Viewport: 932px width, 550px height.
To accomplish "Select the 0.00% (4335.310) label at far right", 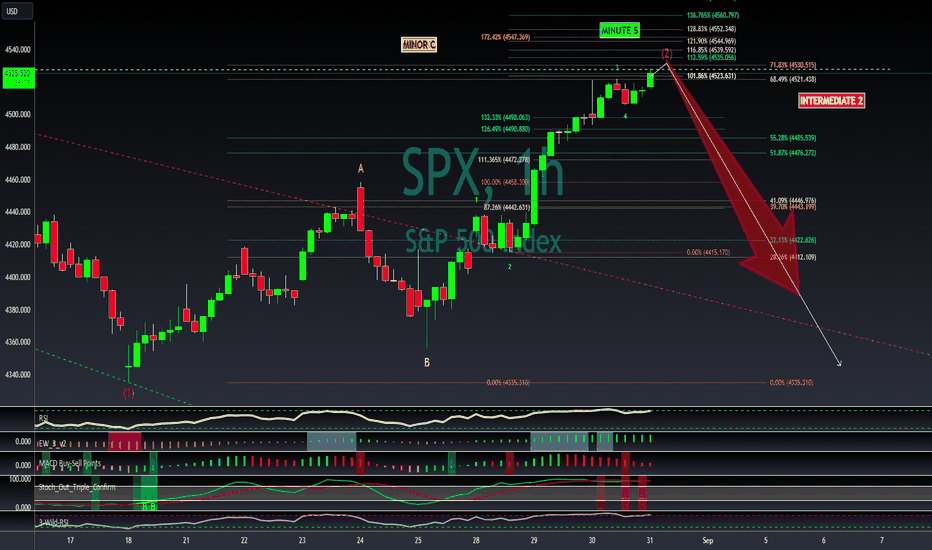I will click(x=791, y=383).
